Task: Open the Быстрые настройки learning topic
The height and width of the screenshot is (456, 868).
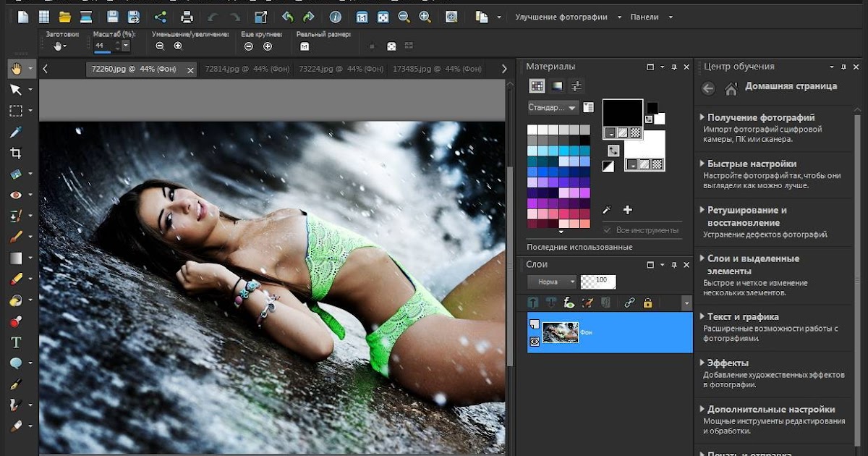Action: click(x=752, y=164)
